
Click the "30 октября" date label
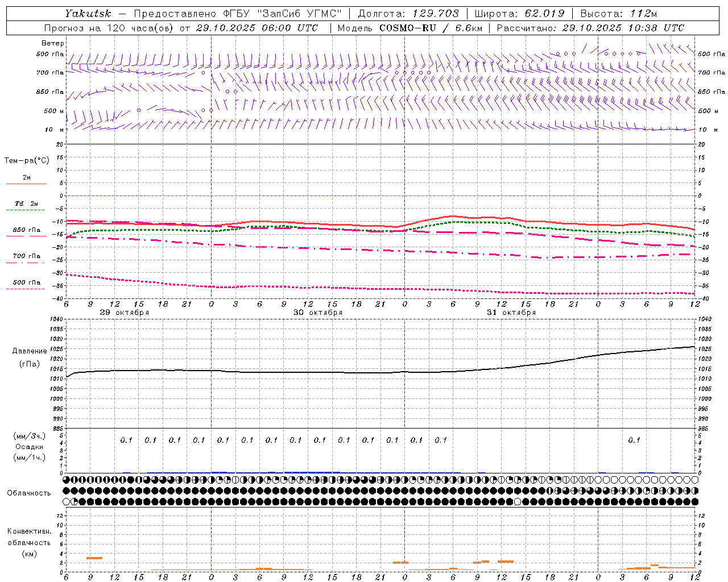(x=318, y=313)
